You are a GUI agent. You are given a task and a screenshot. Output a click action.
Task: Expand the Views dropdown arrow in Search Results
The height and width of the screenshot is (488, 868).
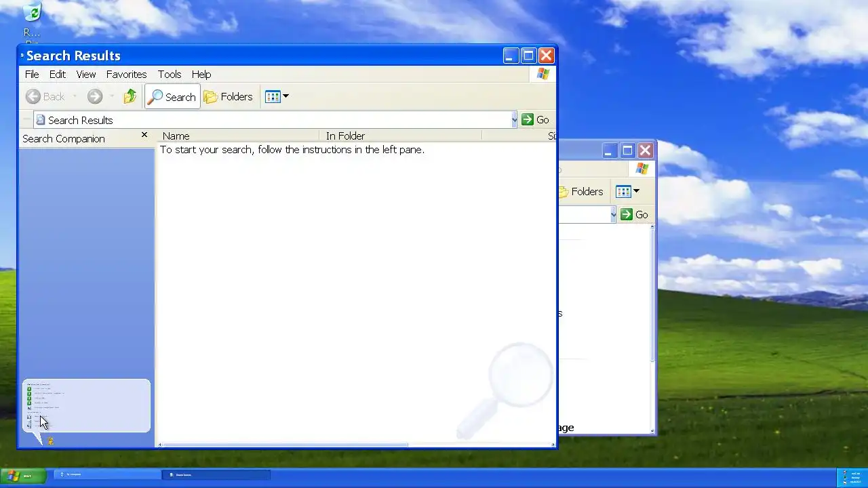pyautogui.click(x=285, y=97)
